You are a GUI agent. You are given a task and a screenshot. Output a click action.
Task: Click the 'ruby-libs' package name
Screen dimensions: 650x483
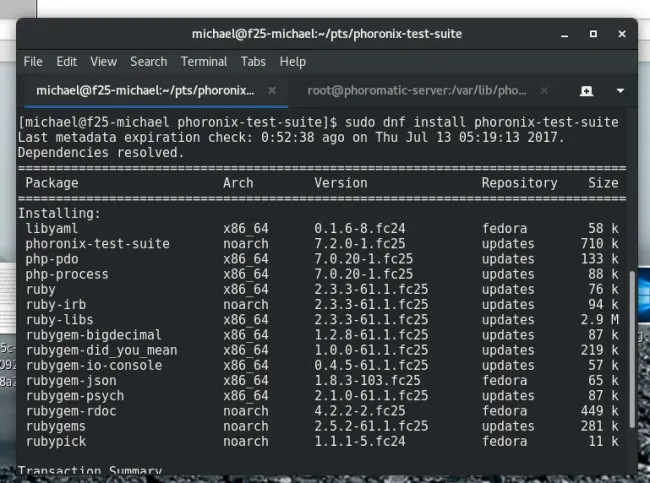(59, 320)
